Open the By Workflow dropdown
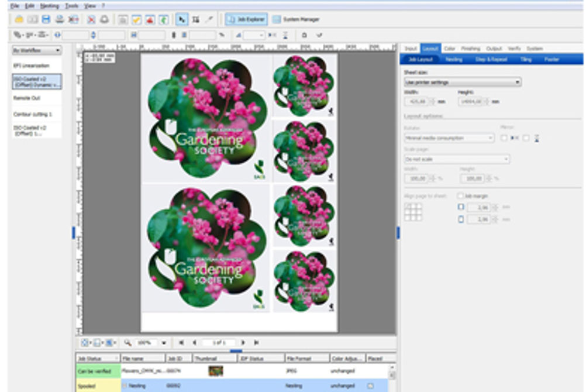 point(37,50)
